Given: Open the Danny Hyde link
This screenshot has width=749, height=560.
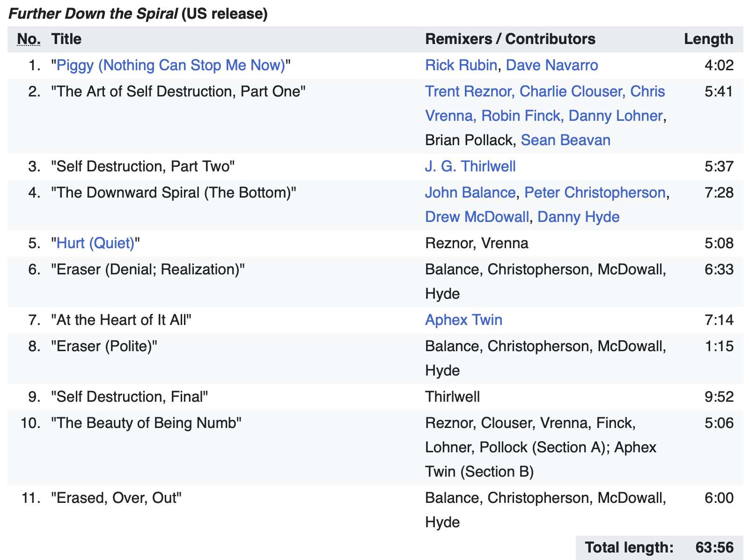Looking at the screenshot, I should click(x=579, y=217).
